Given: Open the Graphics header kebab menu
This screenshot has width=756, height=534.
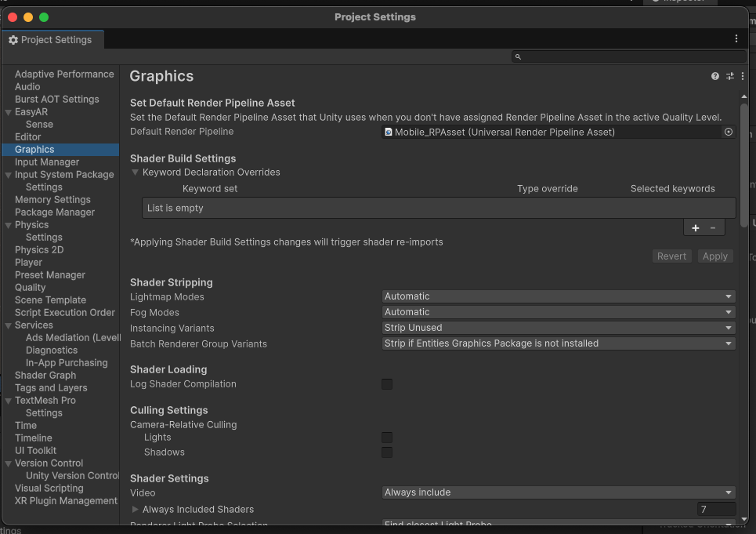Looking at the screenshot, I should coord(743,76).
